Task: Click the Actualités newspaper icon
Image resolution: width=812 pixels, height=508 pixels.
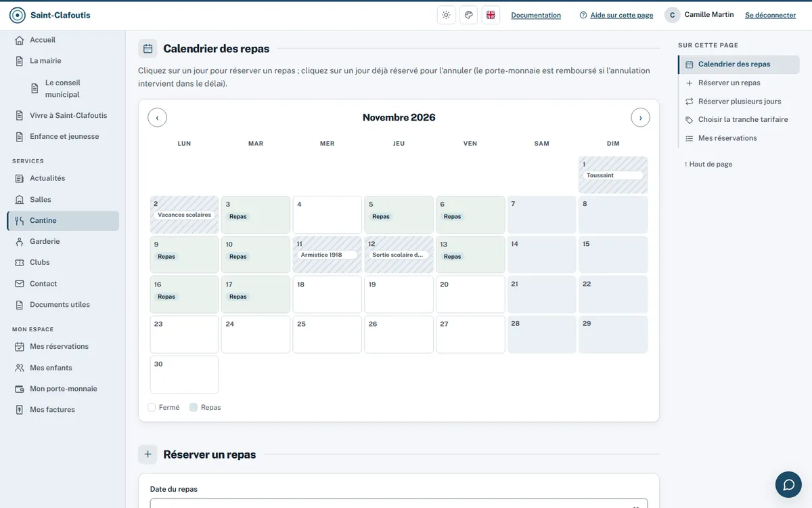Action: [x=20, y=179]
